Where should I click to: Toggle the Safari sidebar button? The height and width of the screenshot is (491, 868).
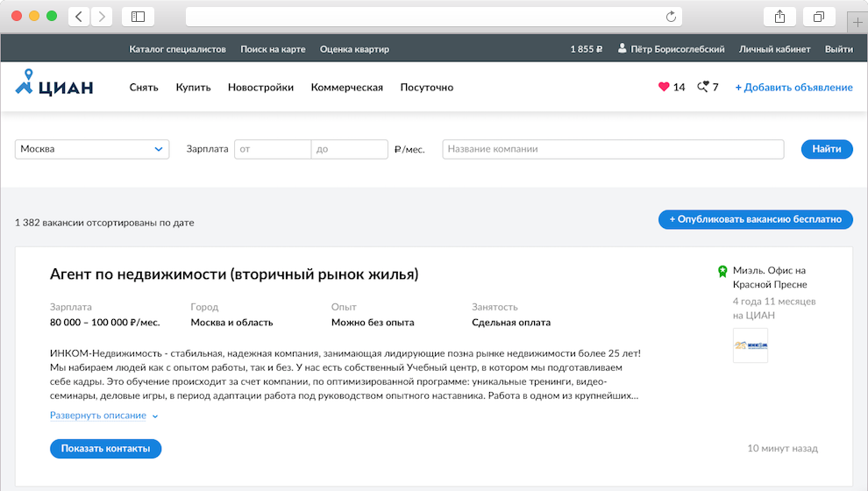(138, 17)
